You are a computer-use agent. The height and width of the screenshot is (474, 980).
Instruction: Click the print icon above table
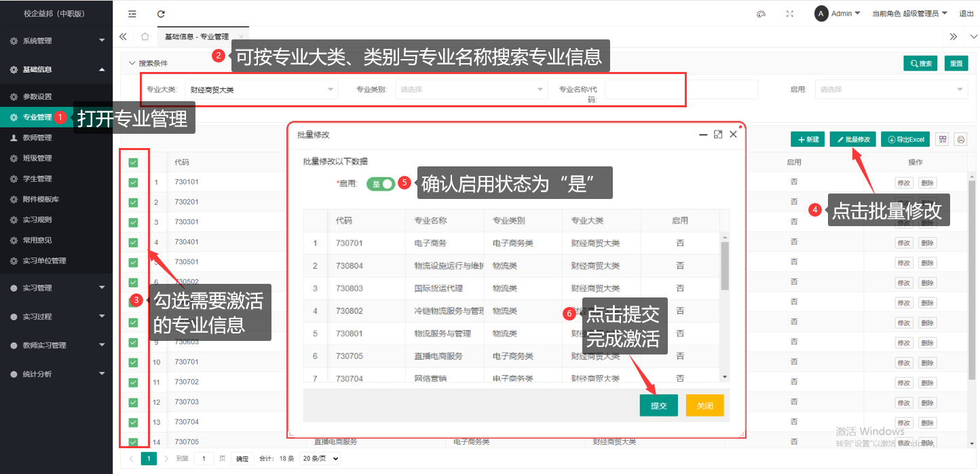point(961,139)
